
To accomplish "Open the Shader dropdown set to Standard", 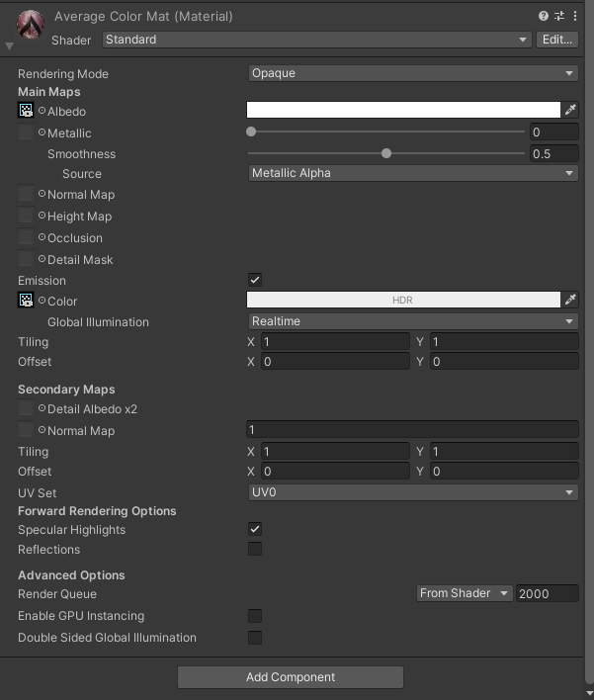I will click(x=316, y=40).
